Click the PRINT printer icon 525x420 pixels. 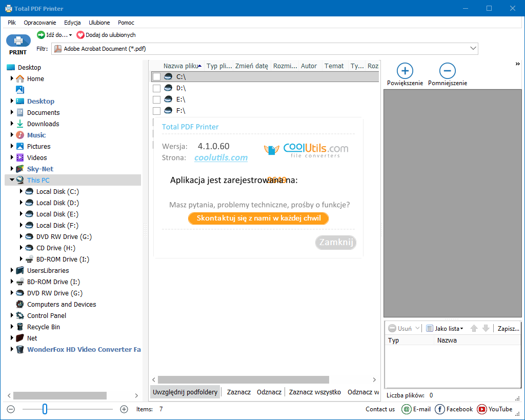pos(18,41)
